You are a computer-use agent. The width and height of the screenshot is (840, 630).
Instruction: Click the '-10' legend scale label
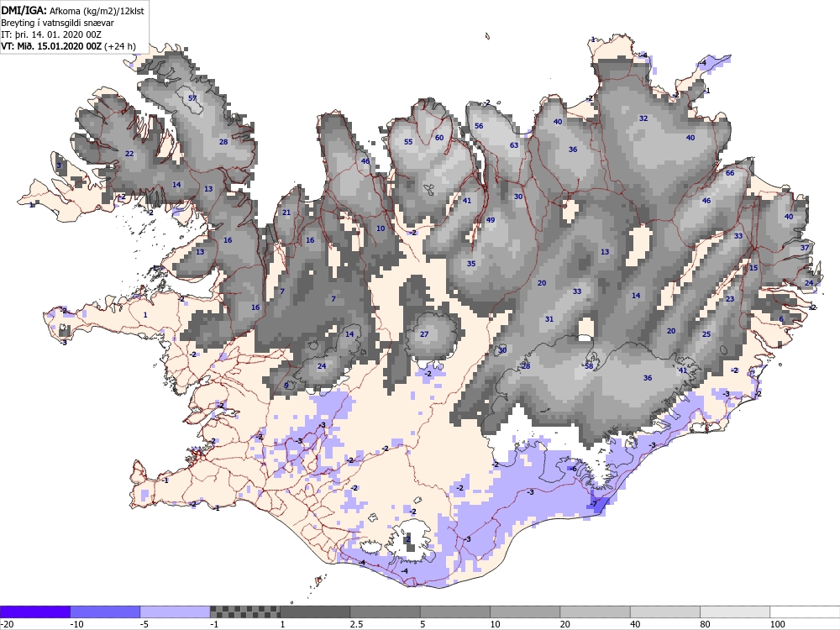(77, 624)
